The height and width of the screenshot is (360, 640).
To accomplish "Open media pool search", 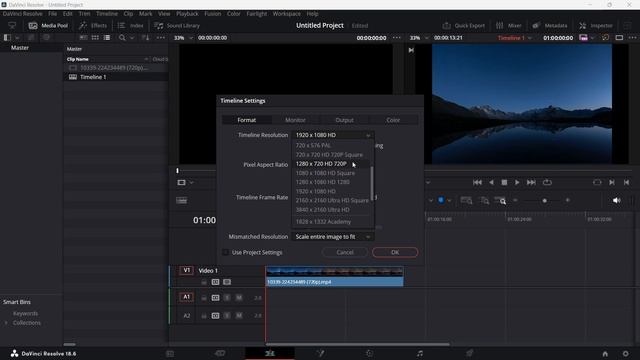I will tap(122, 38).
